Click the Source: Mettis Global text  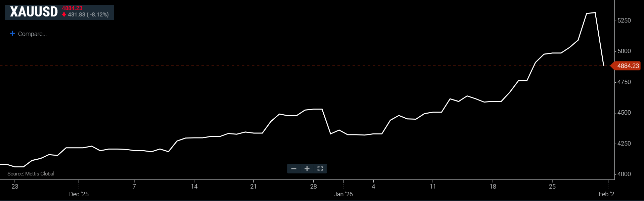[x=31, y=174]
